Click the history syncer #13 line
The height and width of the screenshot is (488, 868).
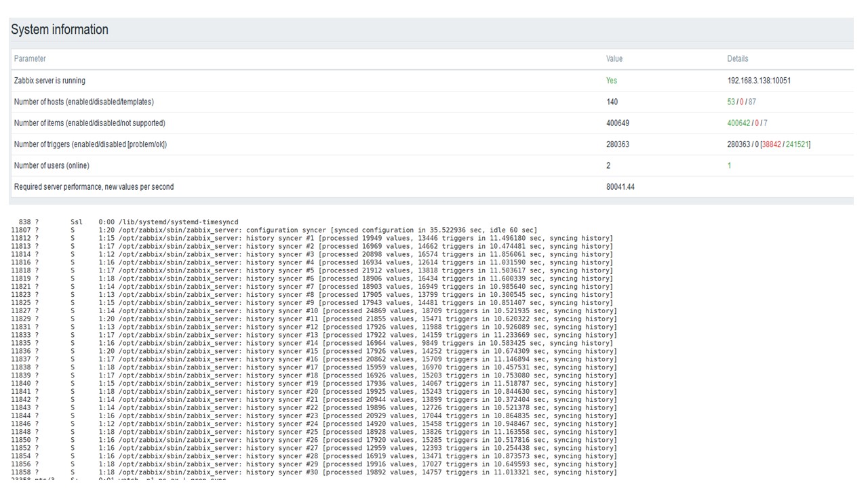coord(314,335)
